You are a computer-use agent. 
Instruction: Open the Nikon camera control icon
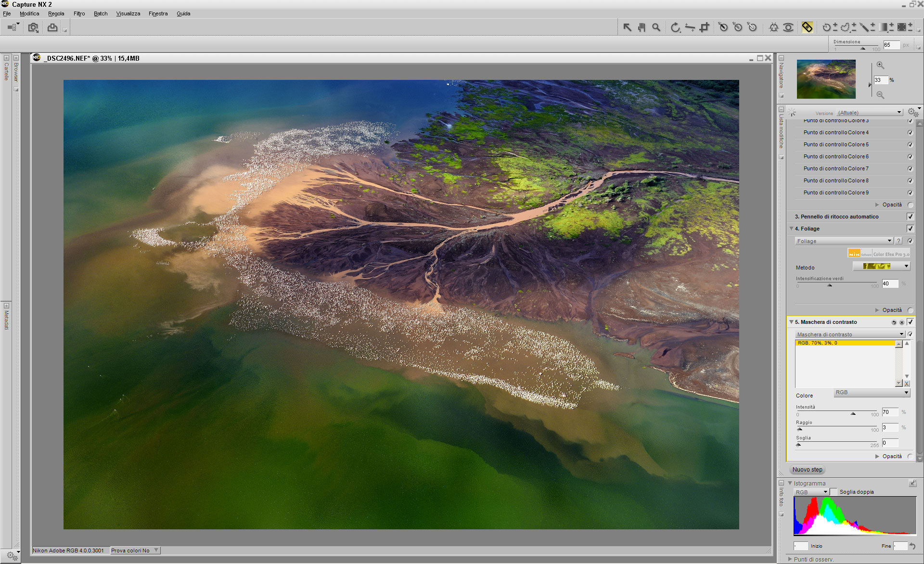(x=33, y=27)
